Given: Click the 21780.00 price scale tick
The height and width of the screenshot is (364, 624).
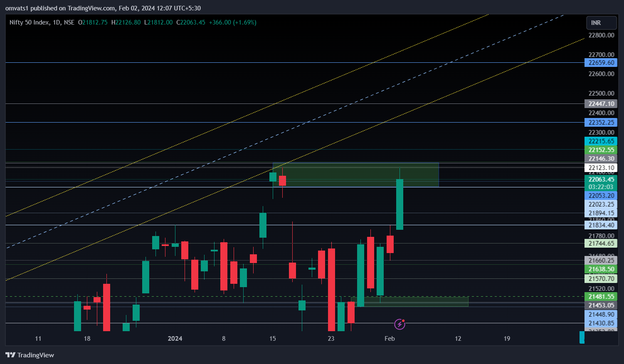Looking at the screenshot, I should 601,236.
